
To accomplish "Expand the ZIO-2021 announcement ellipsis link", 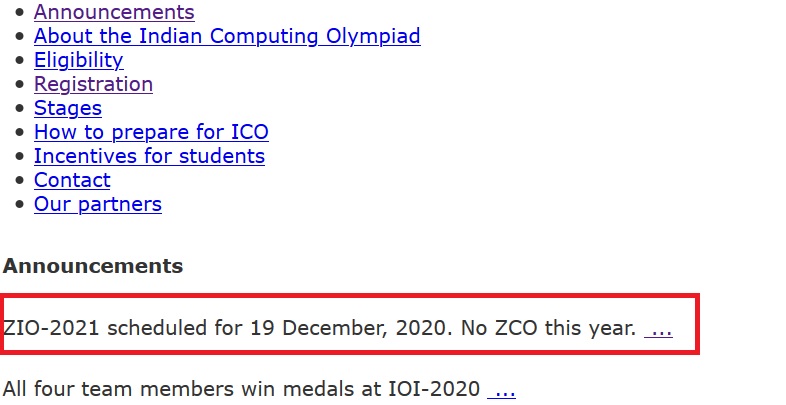I will click(658, 328).
